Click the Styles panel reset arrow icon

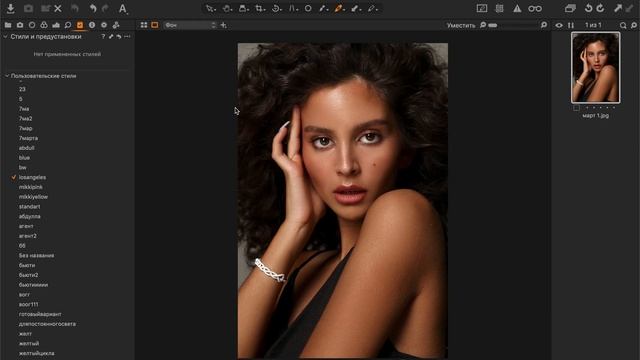point(119,36)
